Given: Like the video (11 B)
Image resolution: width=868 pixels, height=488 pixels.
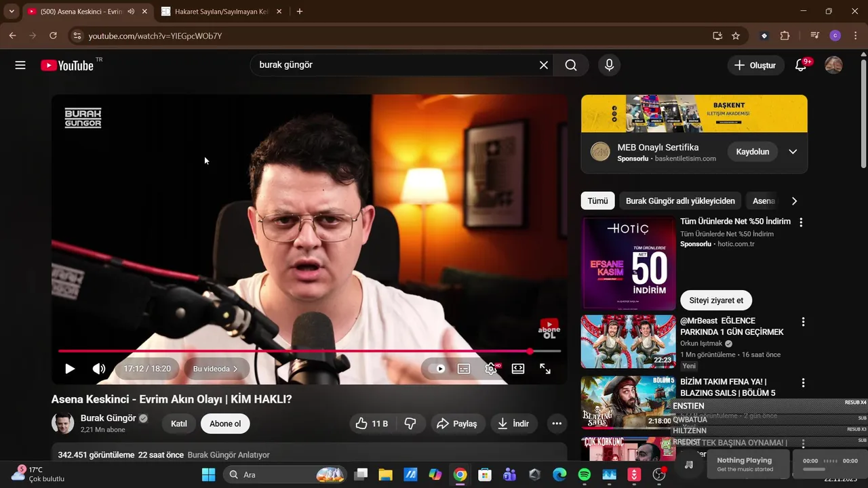Looking at the screenshot, I should coord(372,424).
